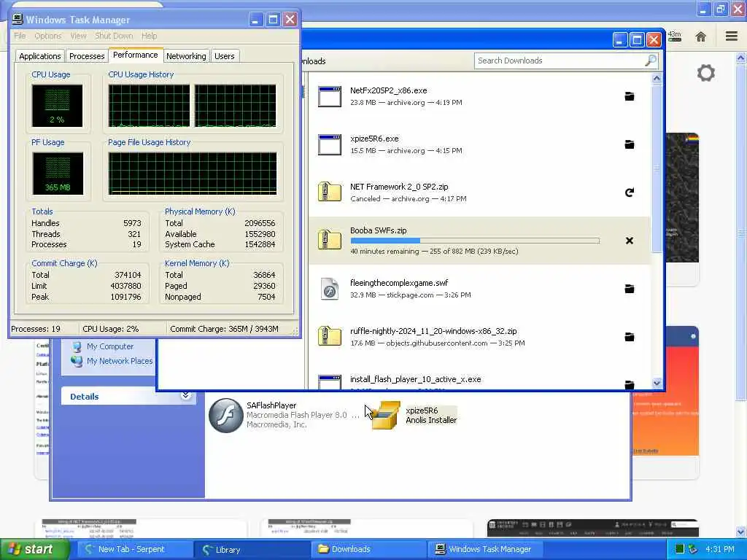747x560 pixels.
Task: Switch to the Processes tab
Action: pyautogui.click(x=87, y=56)
